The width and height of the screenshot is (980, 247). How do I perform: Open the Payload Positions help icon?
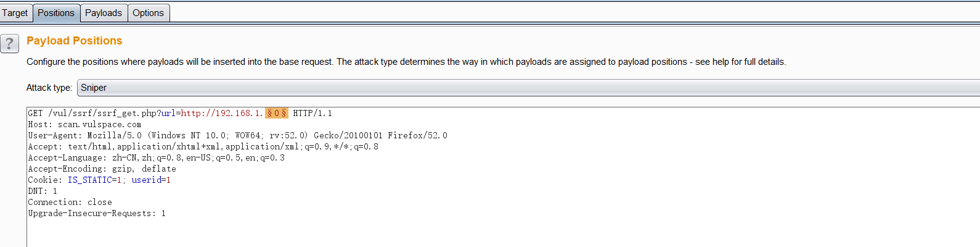[x=9, y=44]
